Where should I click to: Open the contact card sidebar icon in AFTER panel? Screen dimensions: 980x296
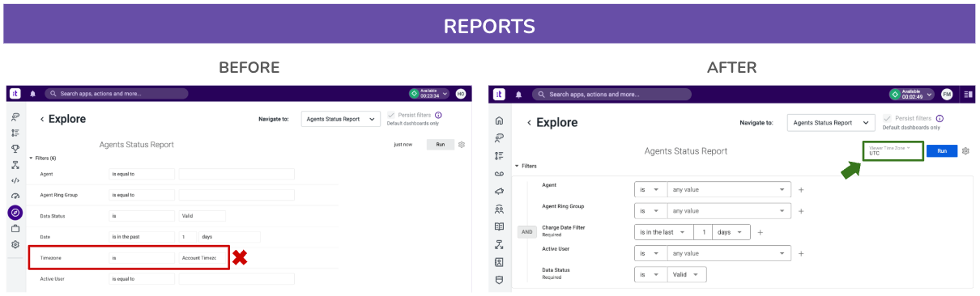[500, 262]
